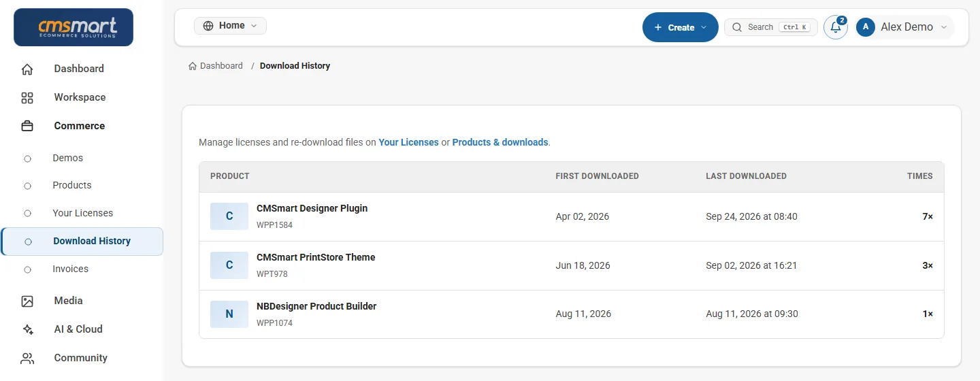Open the Alex Demo user menu chevron

[x=944, y=27]
